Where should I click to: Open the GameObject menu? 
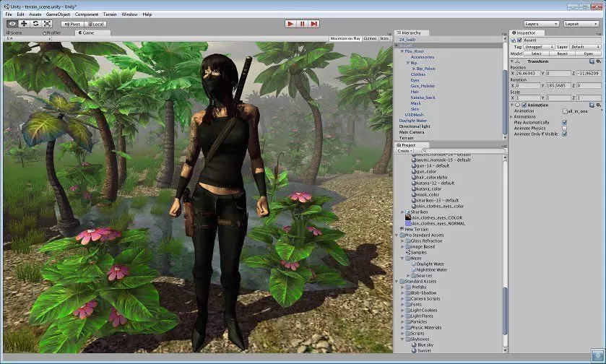pos(58,14)
